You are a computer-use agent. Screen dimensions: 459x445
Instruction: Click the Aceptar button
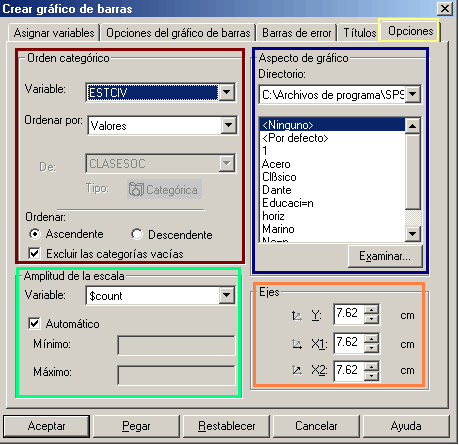46,426
